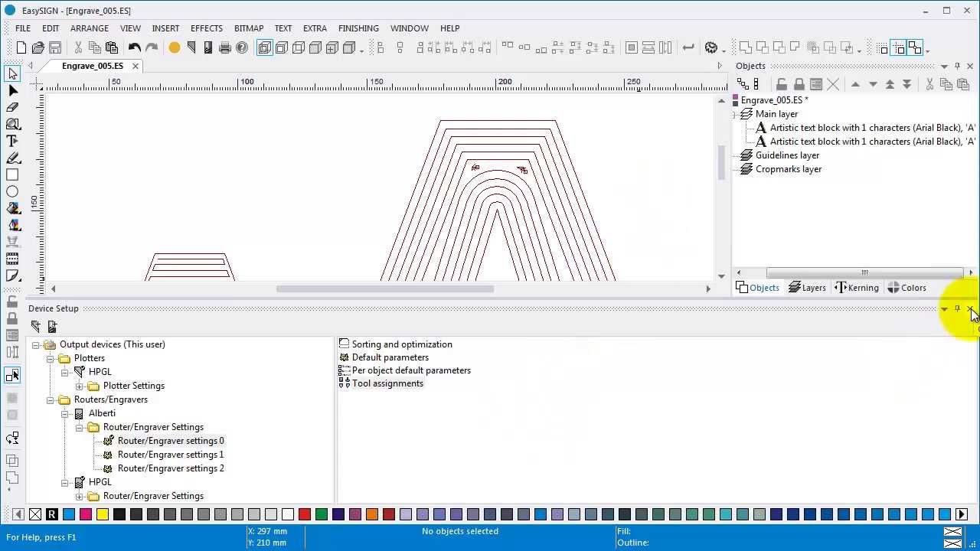Click the Add plotter icon in Device Setup
Screen dimensions: 980x551
36,326
